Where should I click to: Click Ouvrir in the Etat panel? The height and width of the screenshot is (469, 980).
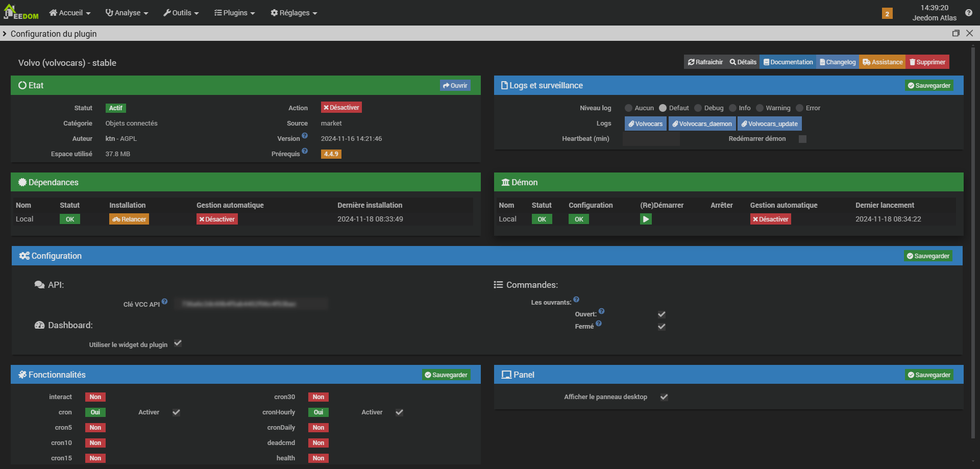click(x=455, y=86)
